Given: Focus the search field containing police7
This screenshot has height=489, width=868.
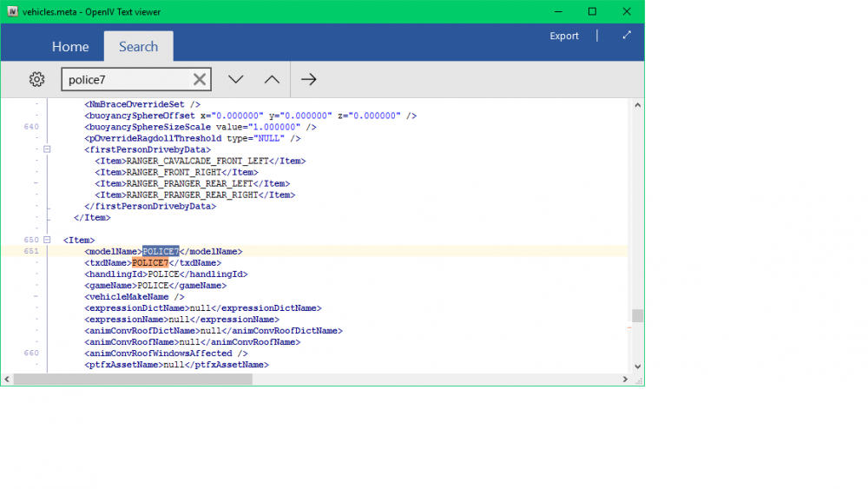Looking at the screenshot, I should tap(126, 80).
